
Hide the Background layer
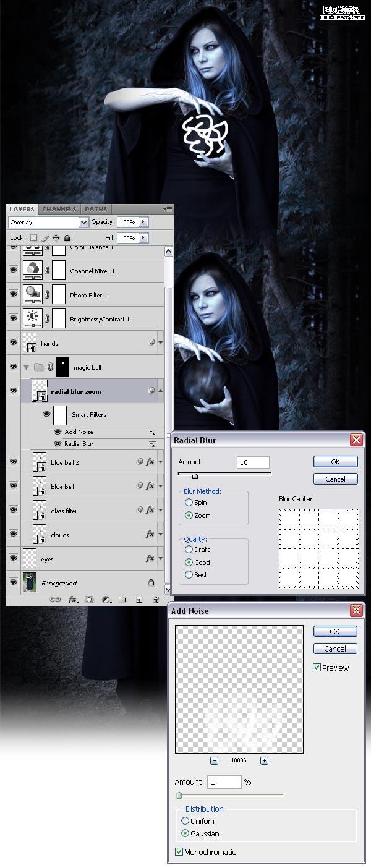(13, 582)
